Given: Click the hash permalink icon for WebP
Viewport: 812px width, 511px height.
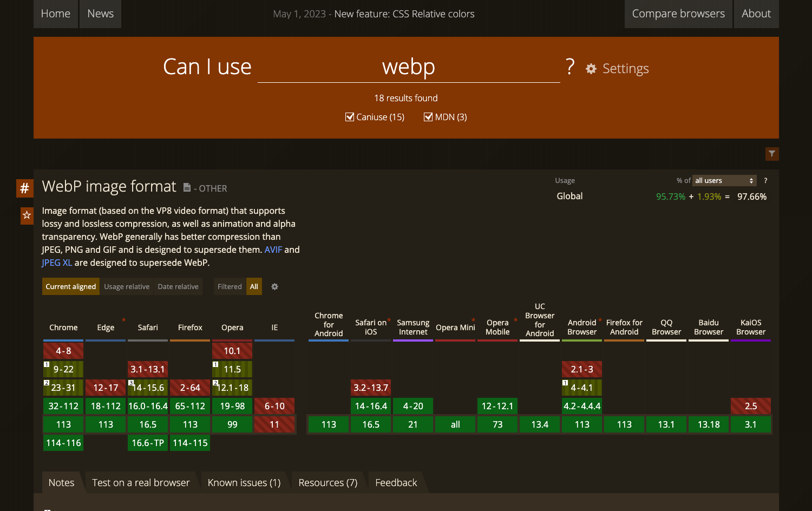Looking at the screenshot, I should 24,188.
